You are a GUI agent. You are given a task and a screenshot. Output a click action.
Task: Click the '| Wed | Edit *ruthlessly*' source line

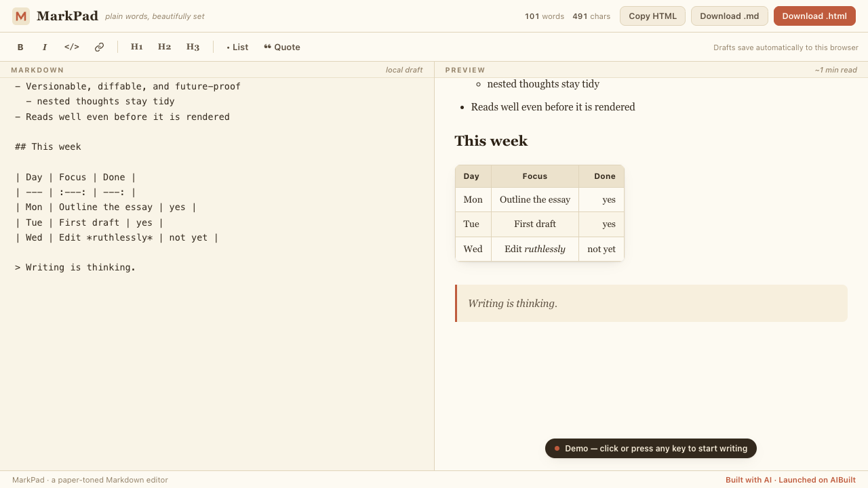point(117,237)
